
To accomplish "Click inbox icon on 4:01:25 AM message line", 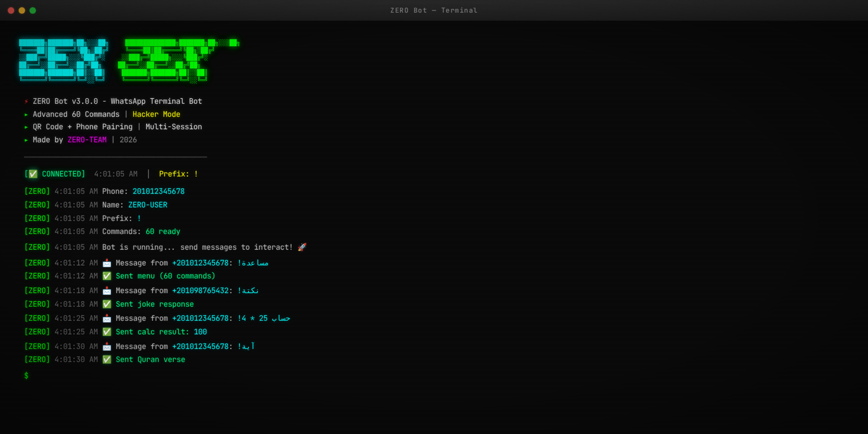I will pyautogui.click(x=107, y=318).
